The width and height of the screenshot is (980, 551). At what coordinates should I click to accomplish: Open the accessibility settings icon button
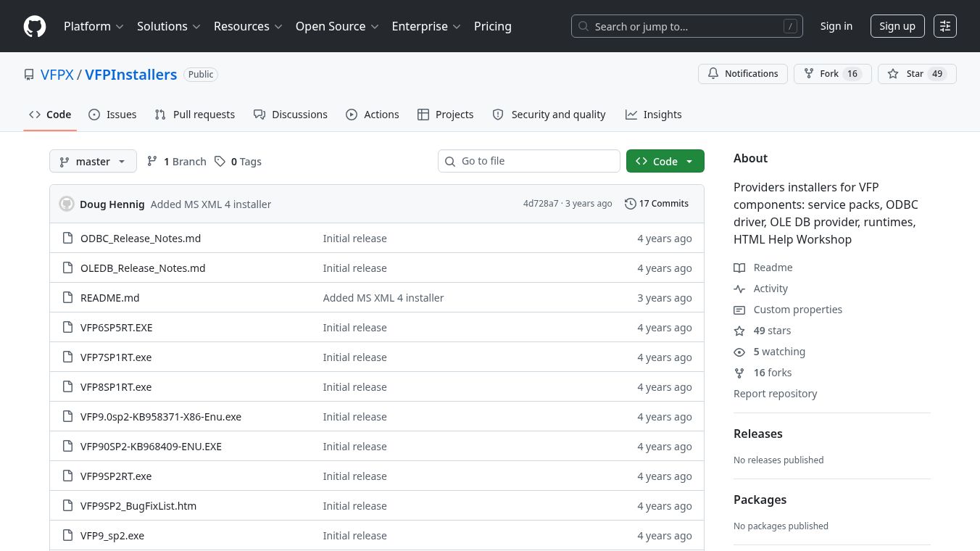coord(945,26)
